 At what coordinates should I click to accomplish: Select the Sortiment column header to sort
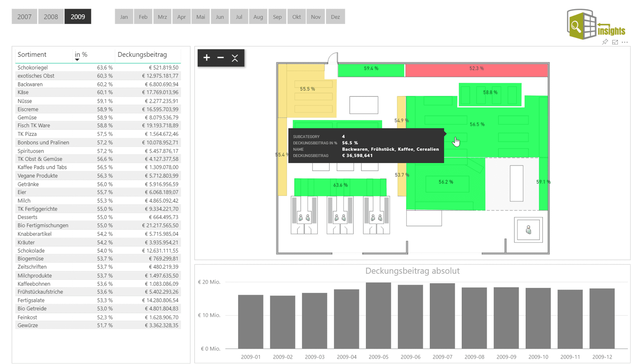32,55
